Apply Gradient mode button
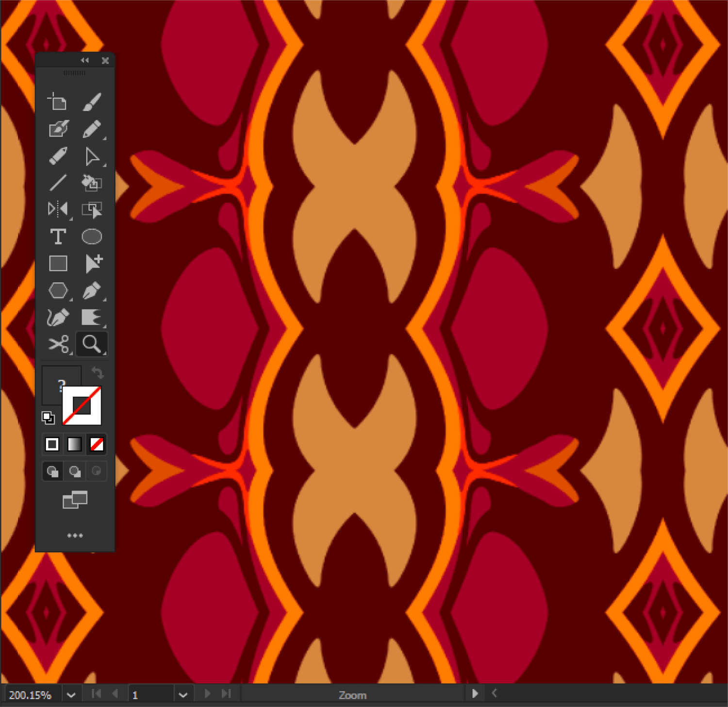The height and width of the screenshot is (707, 728). [x=74, y=444]
